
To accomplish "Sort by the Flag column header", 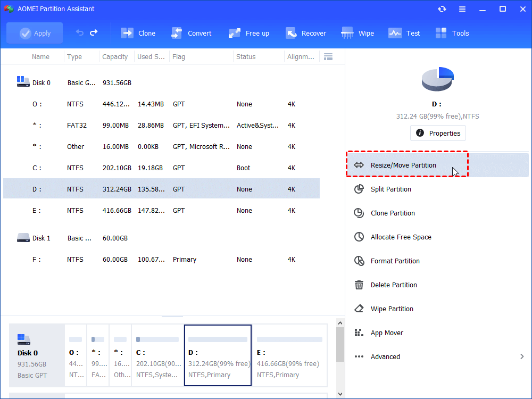I will coord(179,57).
